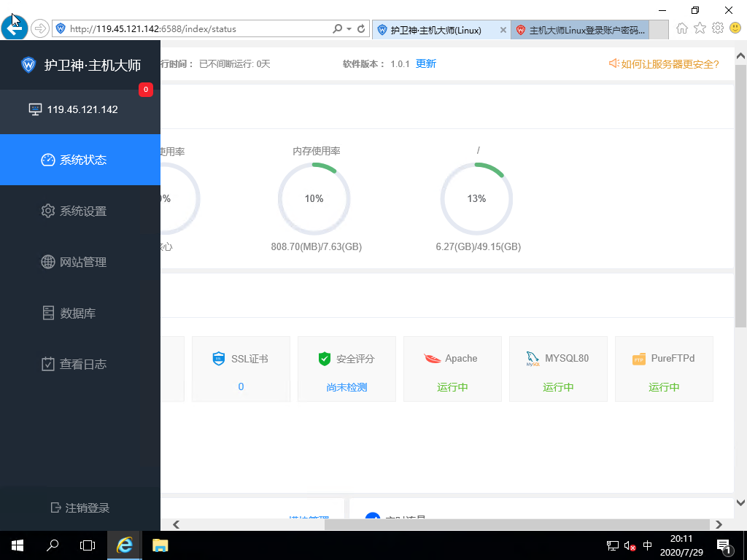The image size is (747, 560).
Task: Click the Apache feather icon
Action: [432, 359]
